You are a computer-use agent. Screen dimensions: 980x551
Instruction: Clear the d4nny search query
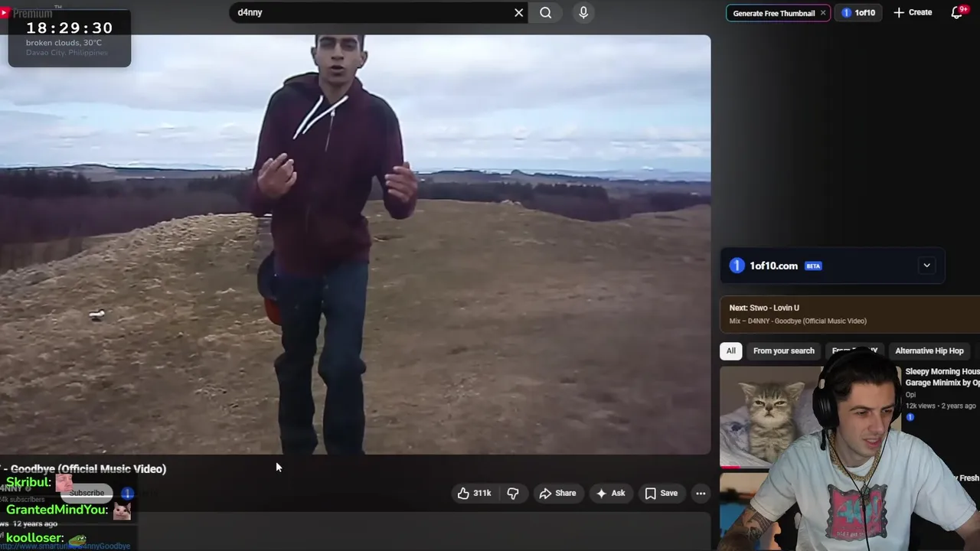point(518,12)
